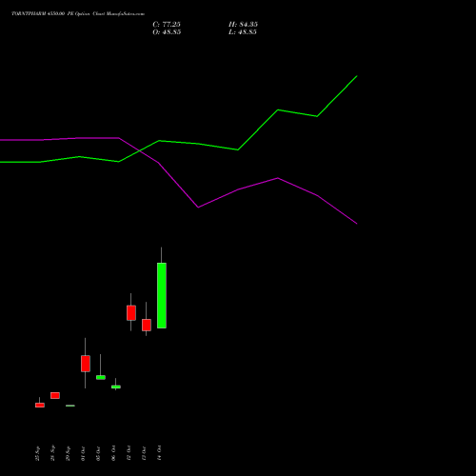Viewport: 476px width, 476px height.
Task: Select the red candle for 12 Oct
Action: (131, 313)
